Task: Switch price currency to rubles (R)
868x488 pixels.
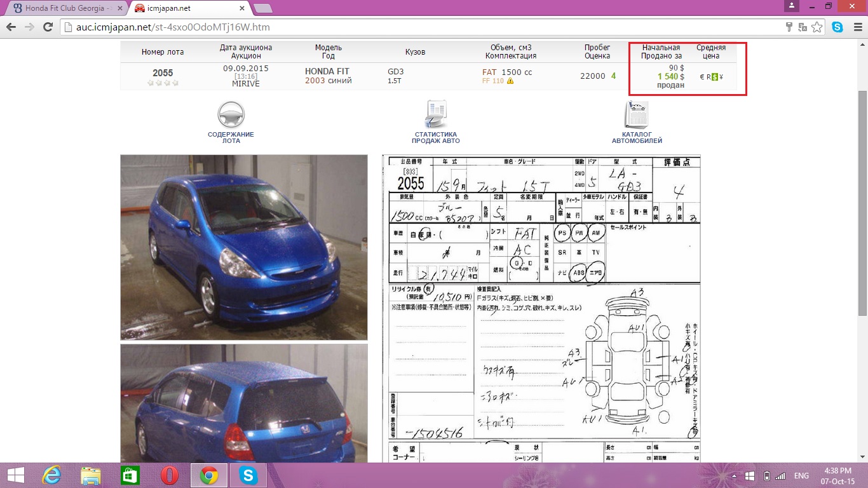Action: point(708,77)
